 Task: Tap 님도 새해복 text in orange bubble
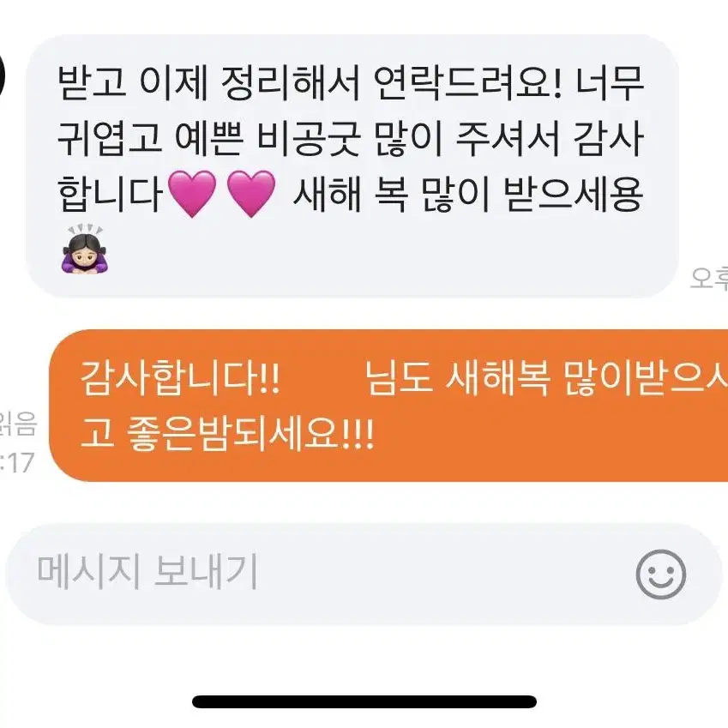click(458, 378)
